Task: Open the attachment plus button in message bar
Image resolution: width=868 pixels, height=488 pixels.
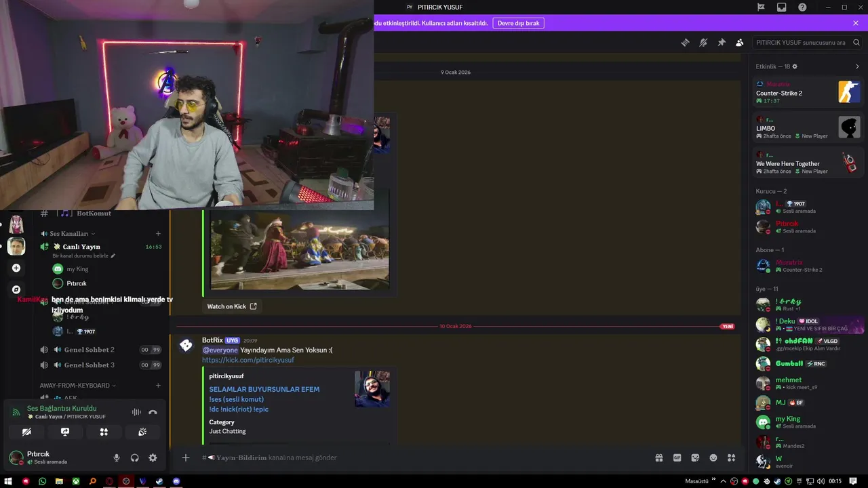Action: (x=186, y=457)
